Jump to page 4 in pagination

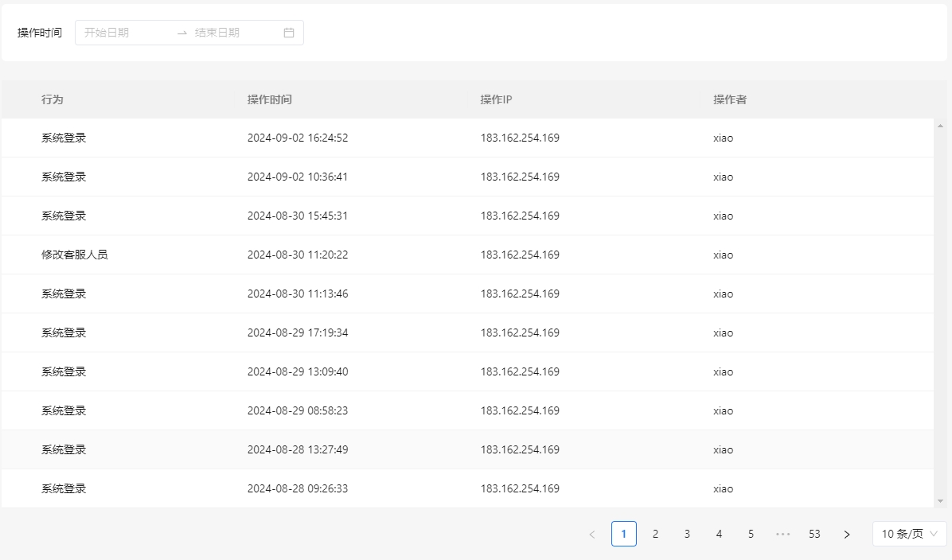tap(719, 534)
